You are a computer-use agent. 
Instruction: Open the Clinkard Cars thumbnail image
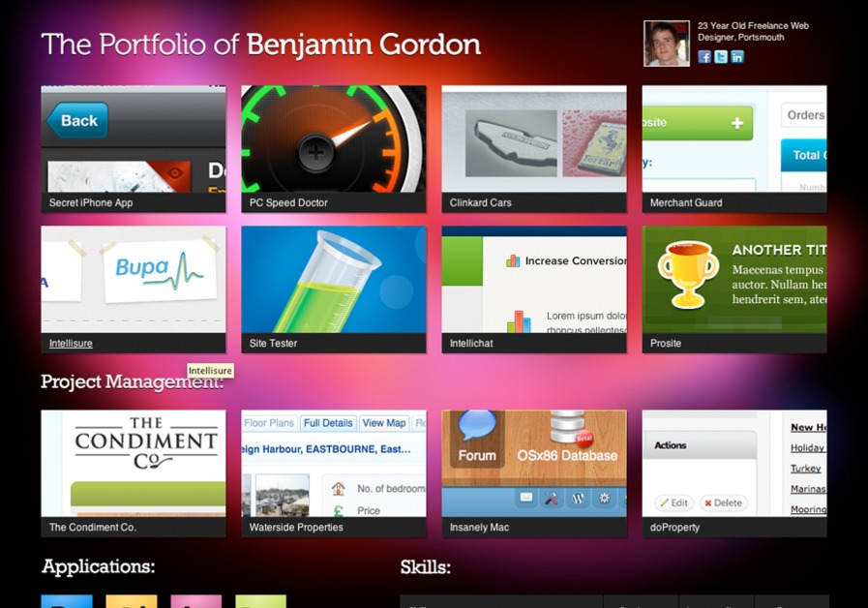(x=534, y=139)
